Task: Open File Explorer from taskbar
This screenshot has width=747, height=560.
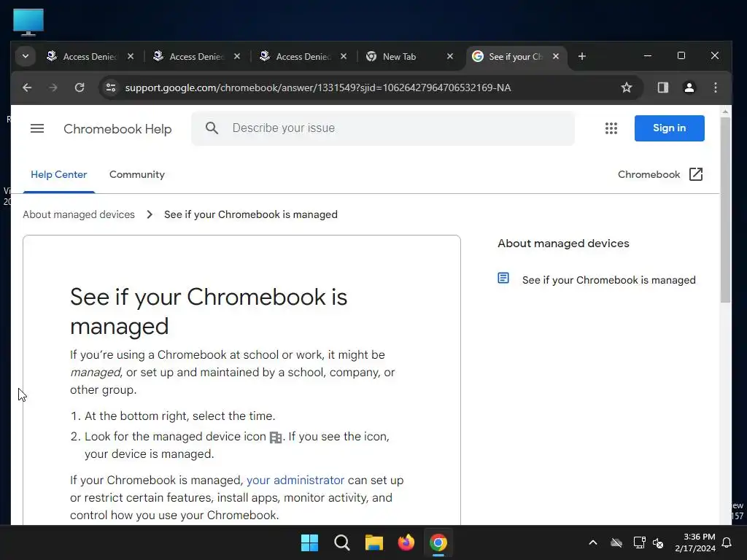Action: click(374, 542)
